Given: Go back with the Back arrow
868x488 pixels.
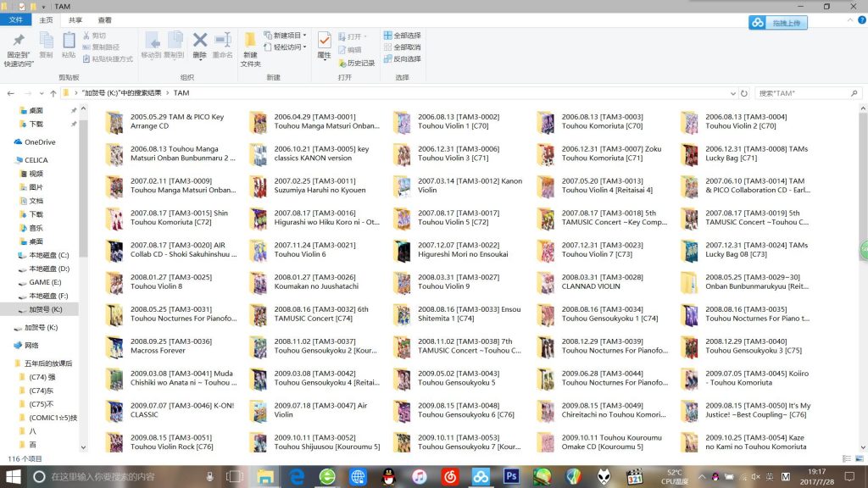Looking at the screenshot, I should coord(11,93).
